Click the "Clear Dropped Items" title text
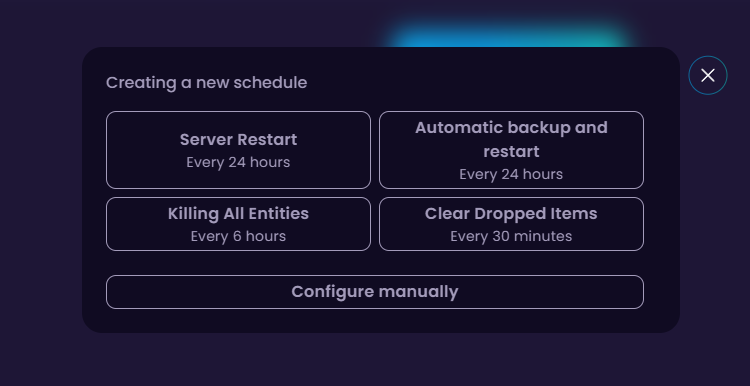The image size is (750, 386). click(511, 213)
